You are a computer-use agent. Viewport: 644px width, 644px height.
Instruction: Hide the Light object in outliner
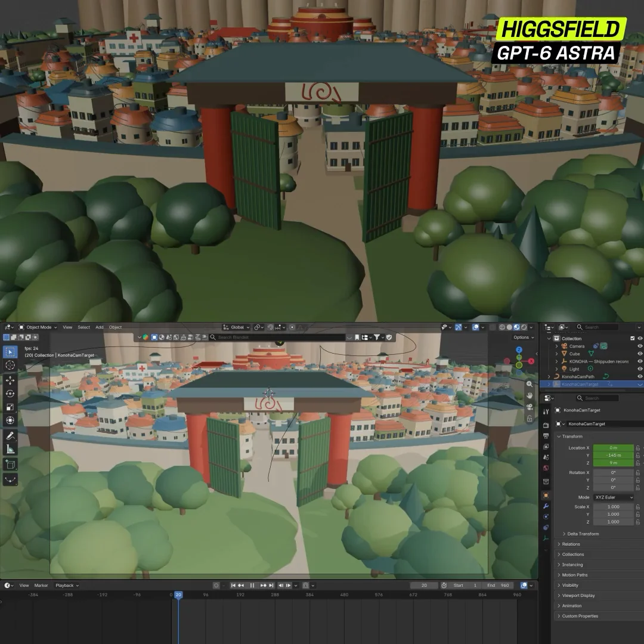(639, 369)
